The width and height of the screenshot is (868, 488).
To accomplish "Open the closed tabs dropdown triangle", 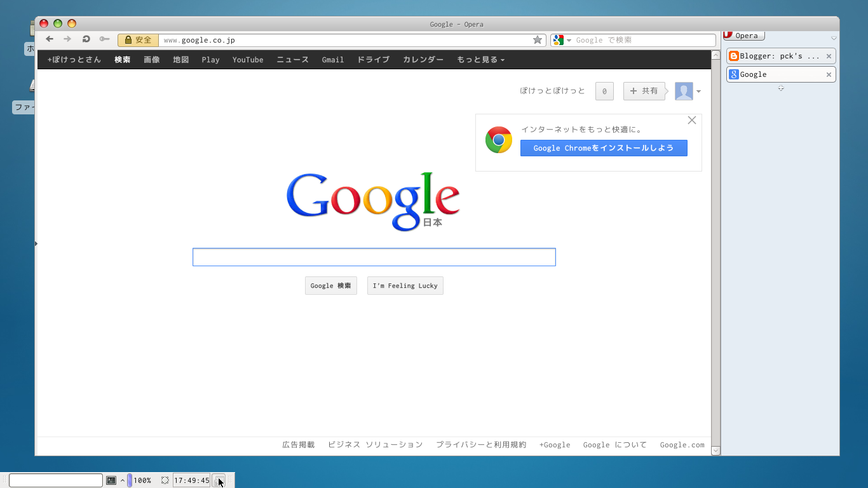I will [834, 39].
